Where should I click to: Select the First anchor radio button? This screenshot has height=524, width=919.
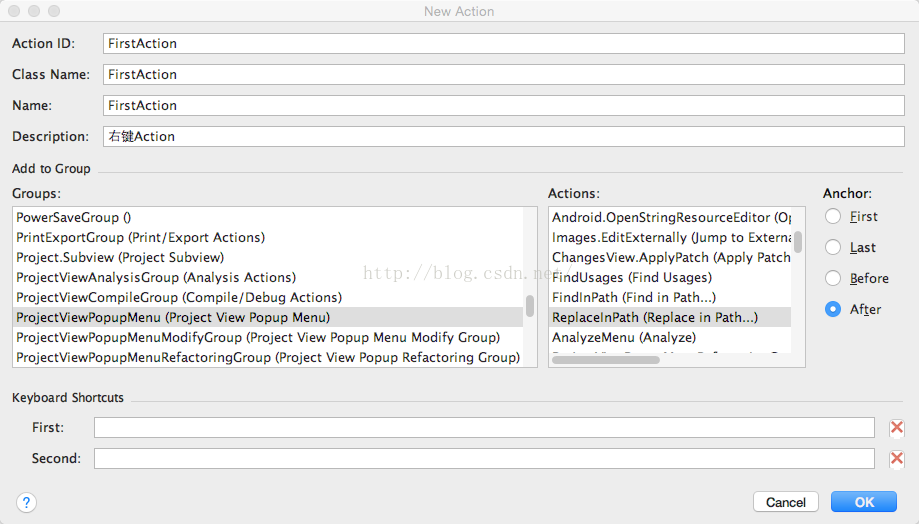833,216
